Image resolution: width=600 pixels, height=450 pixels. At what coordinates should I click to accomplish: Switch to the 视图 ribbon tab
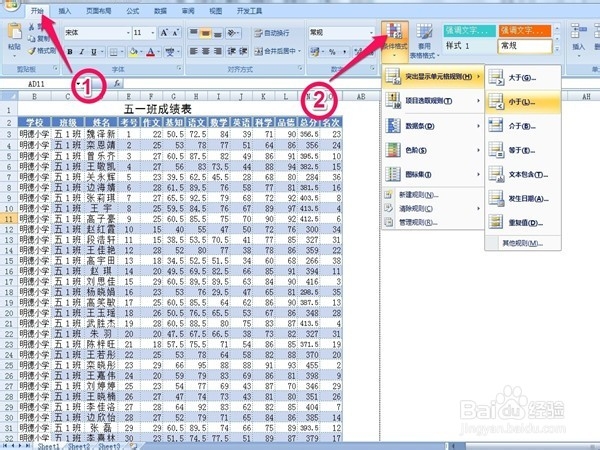[x=215, y=11]
